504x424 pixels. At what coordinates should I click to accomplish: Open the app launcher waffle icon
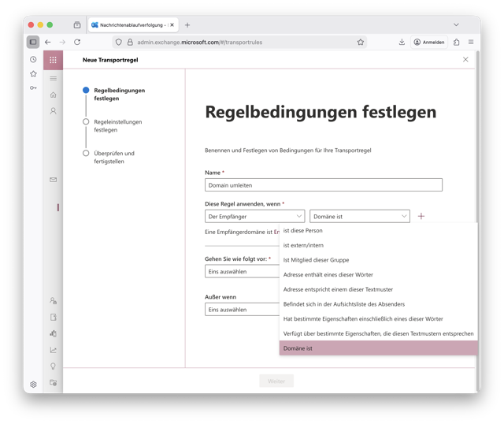click(53, 60)
